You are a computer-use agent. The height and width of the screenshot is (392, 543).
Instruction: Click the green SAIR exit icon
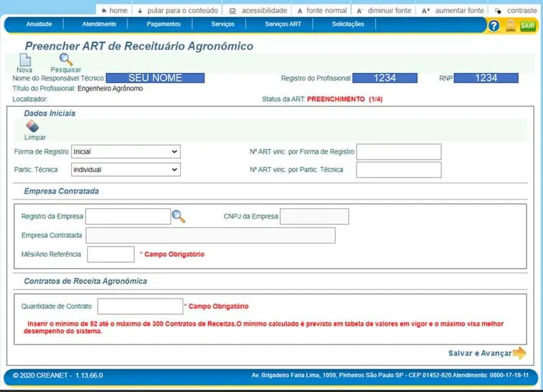click(528, 25)
